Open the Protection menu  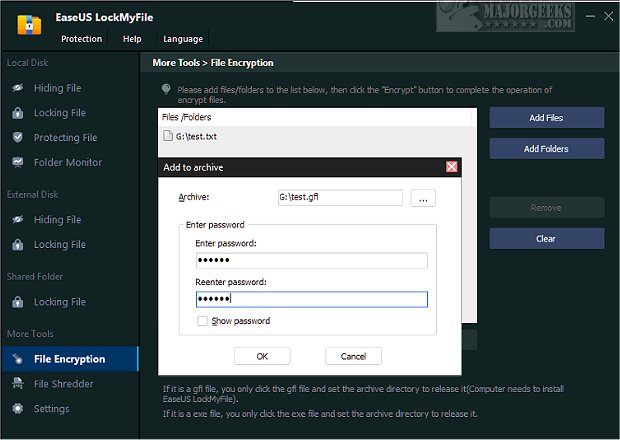tap(81, 39)
